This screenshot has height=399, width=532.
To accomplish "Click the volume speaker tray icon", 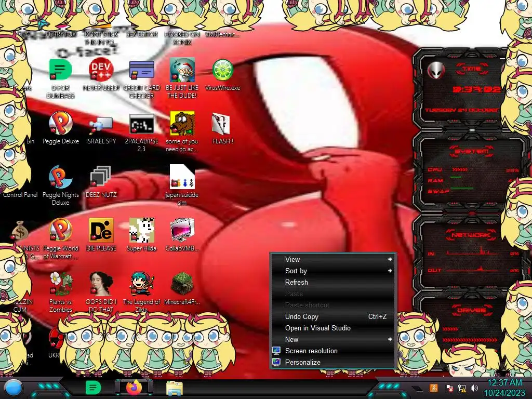I will (474, 388).
